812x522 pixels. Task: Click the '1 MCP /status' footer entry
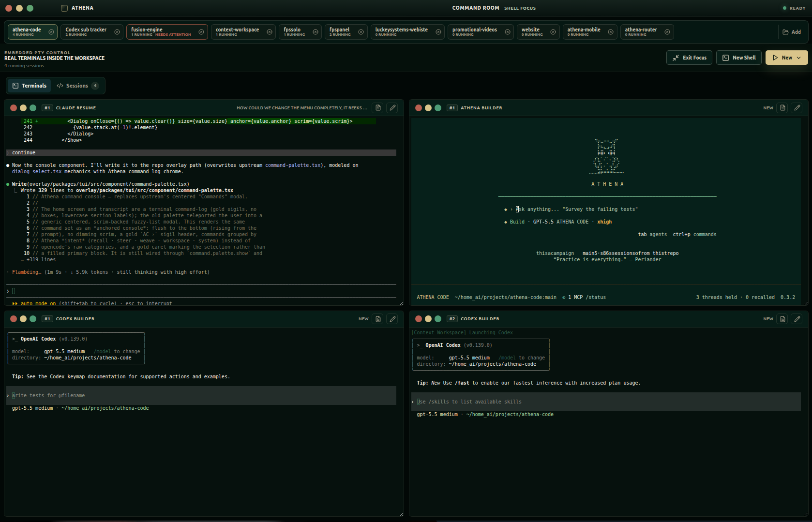pyautogui.click(x=584, y=297)
